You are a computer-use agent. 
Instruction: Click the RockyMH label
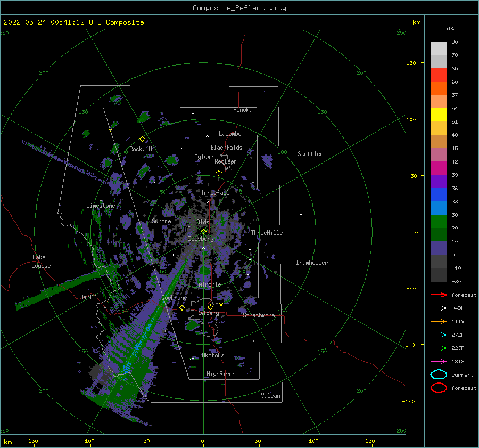tap(141, 149)
